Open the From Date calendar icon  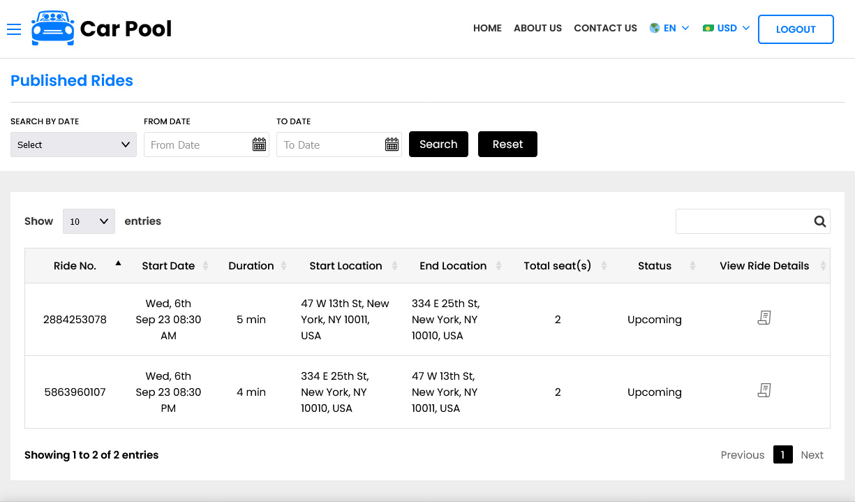click(x=259, y=144)
